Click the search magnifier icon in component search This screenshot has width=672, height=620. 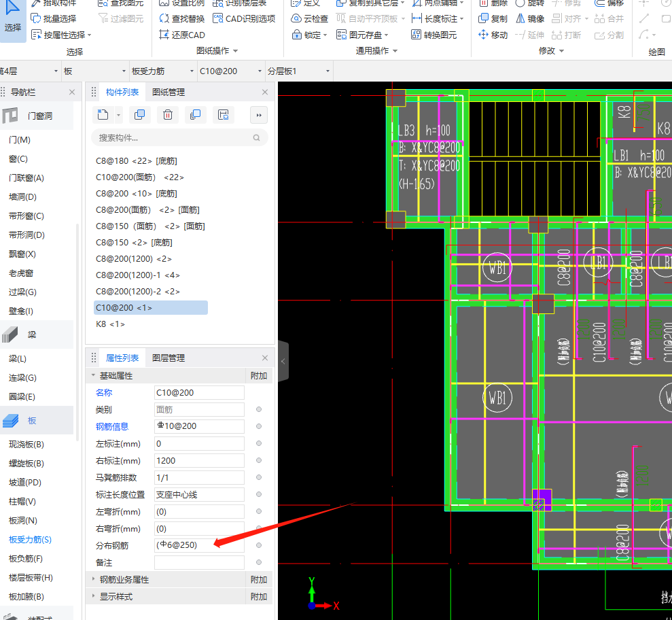click(256, 137)
